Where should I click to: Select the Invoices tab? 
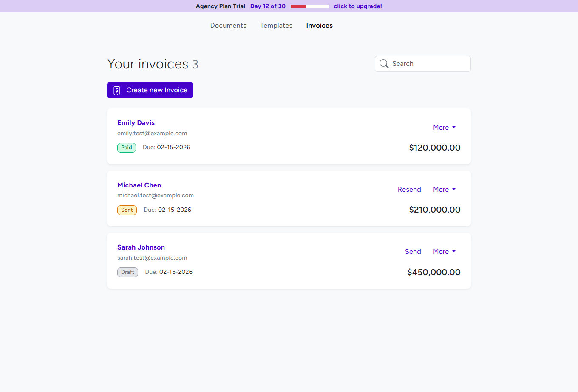(x=319, y=26)
